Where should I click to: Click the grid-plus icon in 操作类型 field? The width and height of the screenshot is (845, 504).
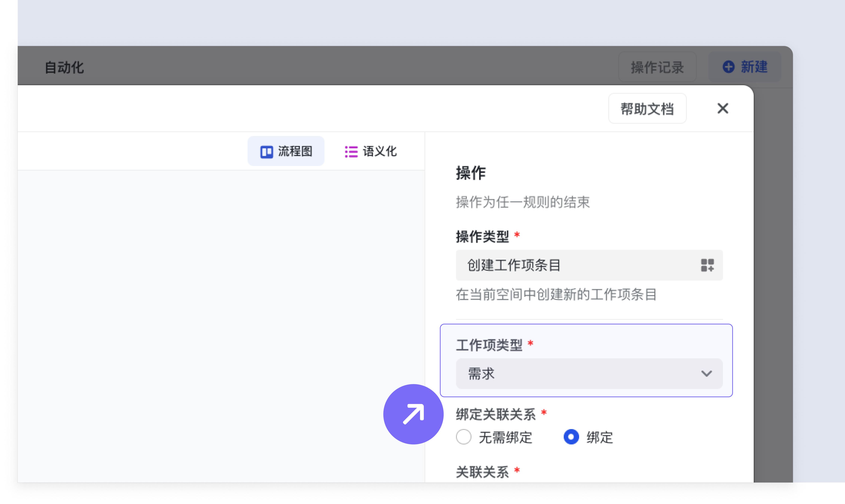coord(707,265)
